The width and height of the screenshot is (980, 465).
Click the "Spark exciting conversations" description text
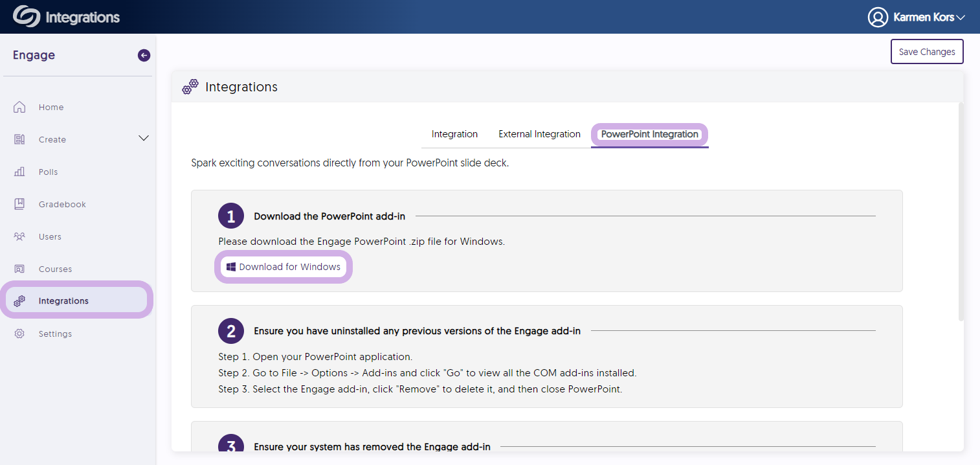350,163
